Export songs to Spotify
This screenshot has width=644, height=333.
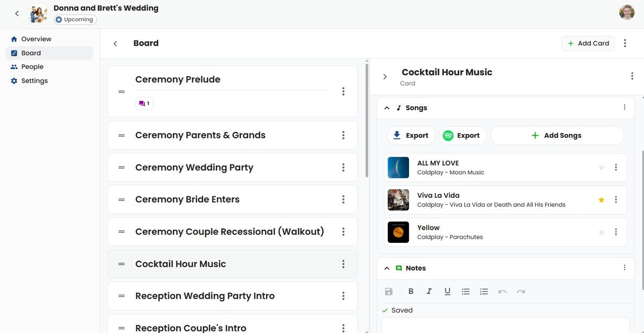tap(463, 136)
